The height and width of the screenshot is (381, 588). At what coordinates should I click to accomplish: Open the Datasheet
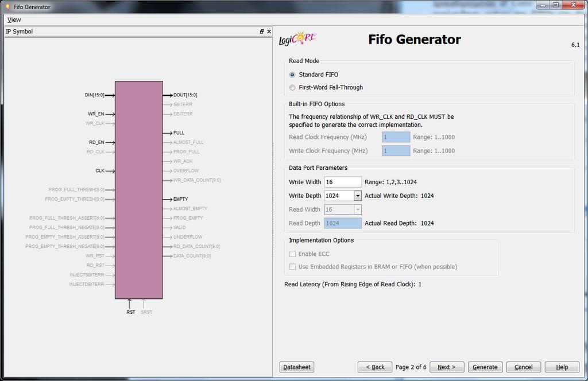297,367
